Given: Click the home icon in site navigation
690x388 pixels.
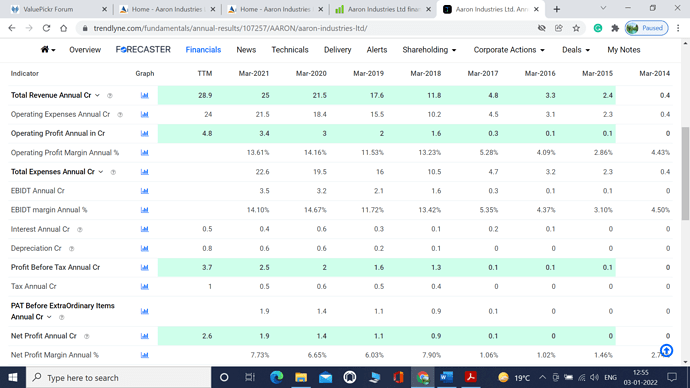Looking at the screenshot, I should [47, 50].
